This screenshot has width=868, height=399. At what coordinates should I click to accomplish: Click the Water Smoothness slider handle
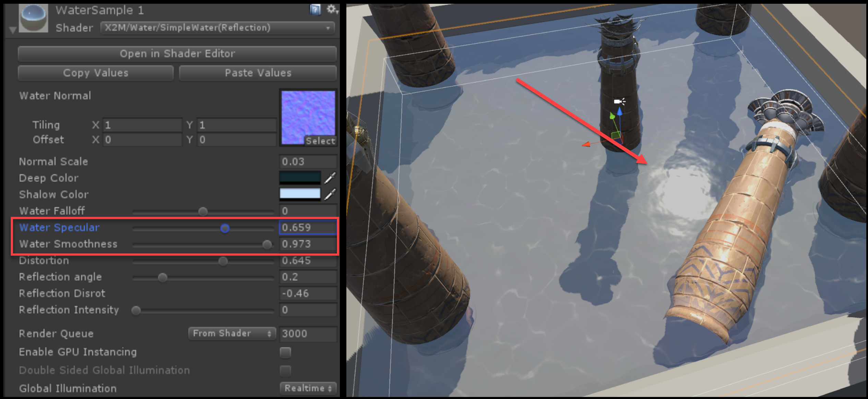point(267,244)
